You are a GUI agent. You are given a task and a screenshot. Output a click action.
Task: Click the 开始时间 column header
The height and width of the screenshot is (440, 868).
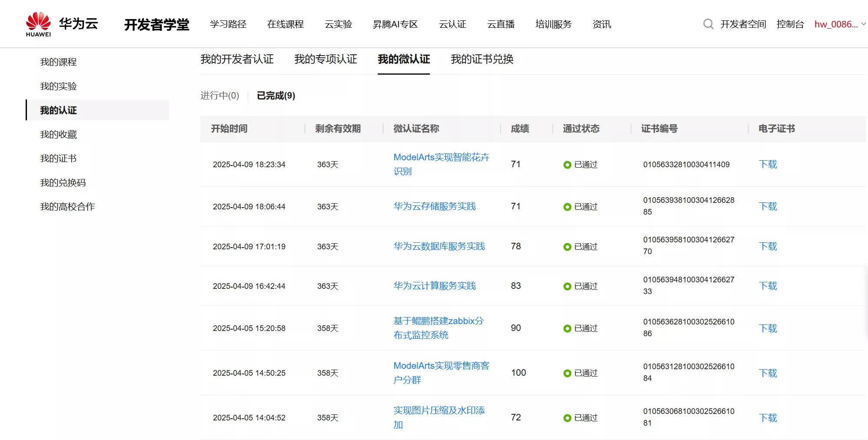(x=229, y=129)
